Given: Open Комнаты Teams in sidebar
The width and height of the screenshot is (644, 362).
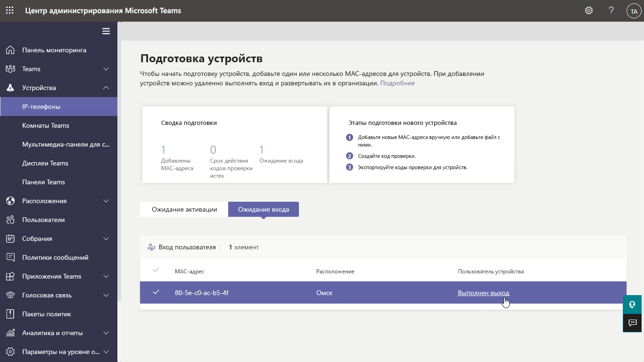Looking at the screenshot, I should pyautogui.click(x=58, y=125).
